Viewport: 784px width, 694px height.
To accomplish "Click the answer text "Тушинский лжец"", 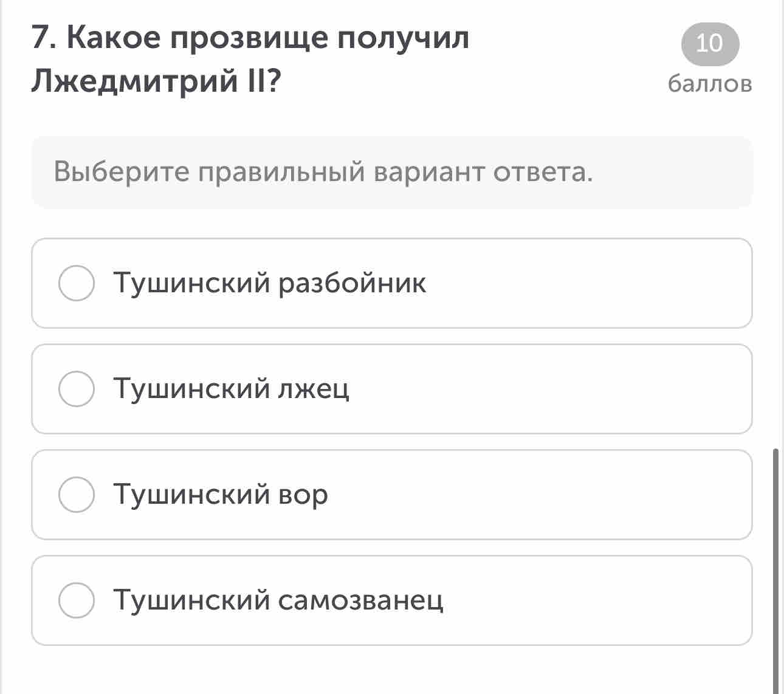I will click(x=232, y=389).
